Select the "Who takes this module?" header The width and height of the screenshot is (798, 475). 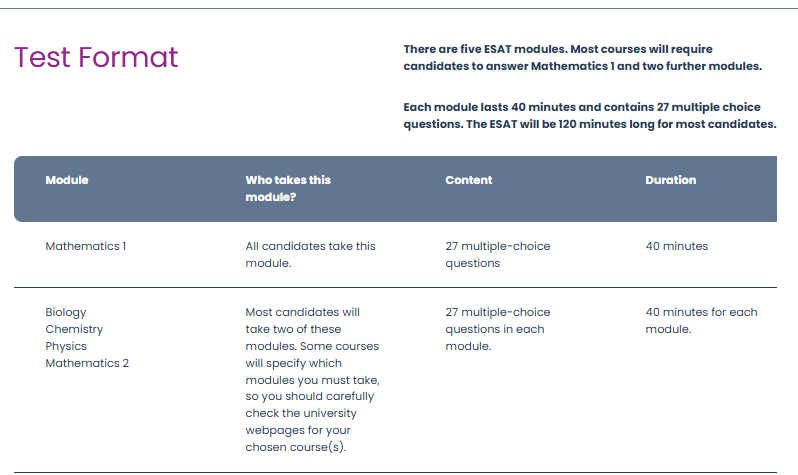pos(288,188)
